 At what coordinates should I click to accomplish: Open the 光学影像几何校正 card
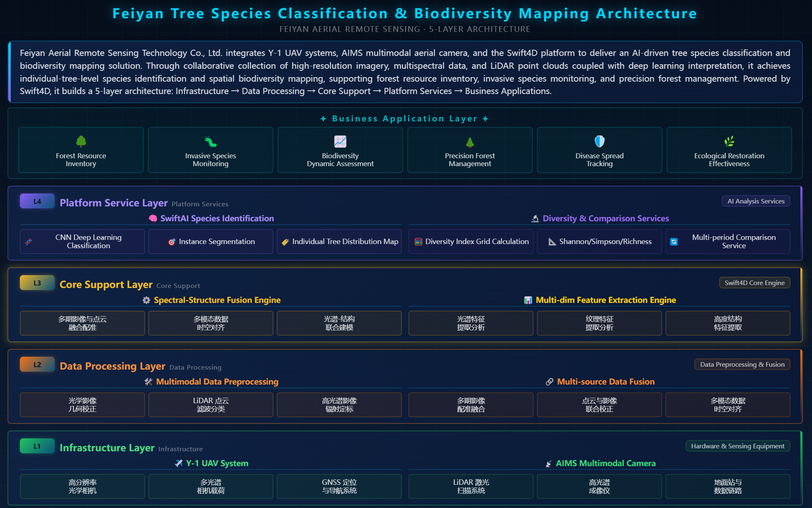click(x=82, y=405)
